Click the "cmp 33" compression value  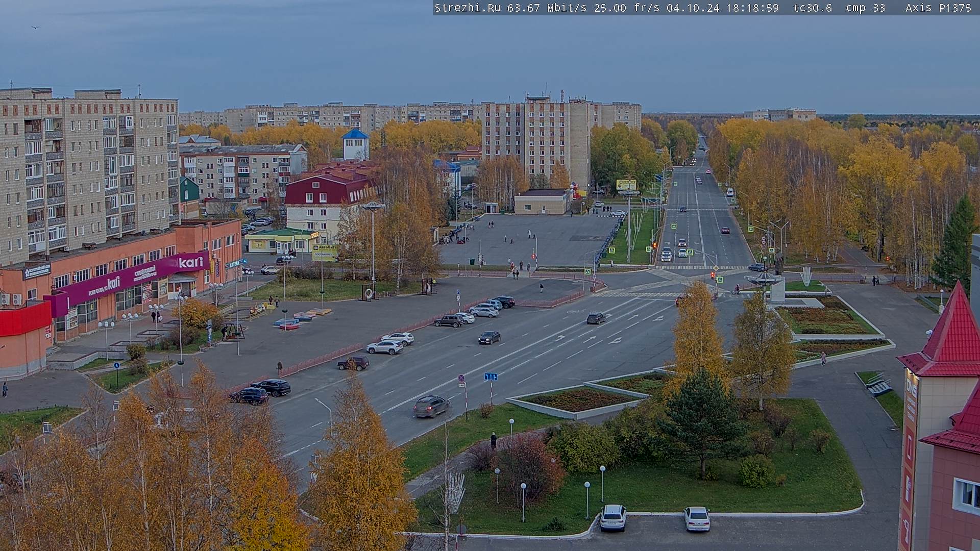[865, 8]
